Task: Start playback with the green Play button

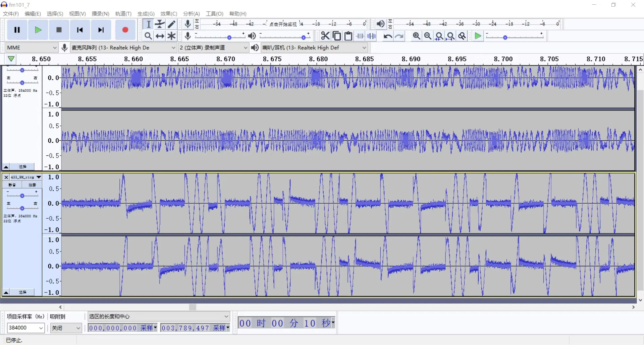Action: (38, 30)
